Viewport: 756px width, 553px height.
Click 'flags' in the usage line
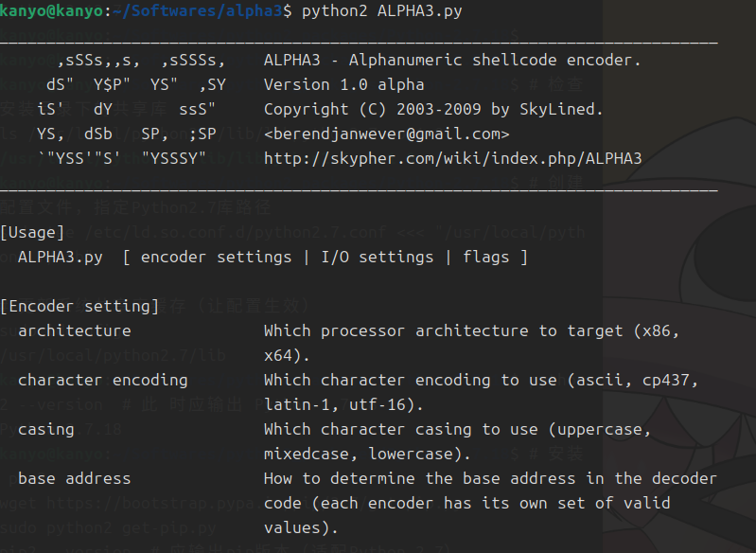coord(485,257)
